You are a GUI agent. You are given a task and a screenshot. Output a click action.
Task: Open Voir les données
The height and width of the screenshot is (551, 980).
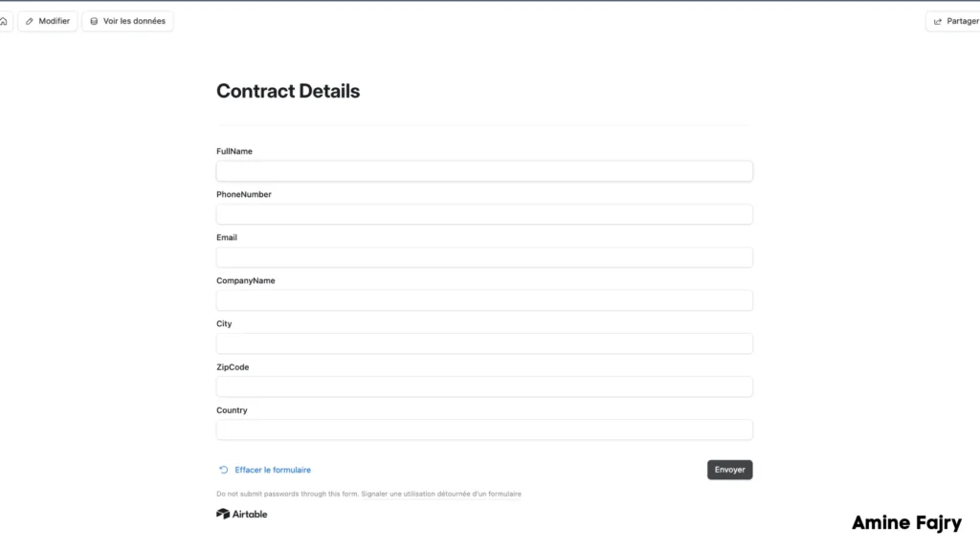coord(127,21)
